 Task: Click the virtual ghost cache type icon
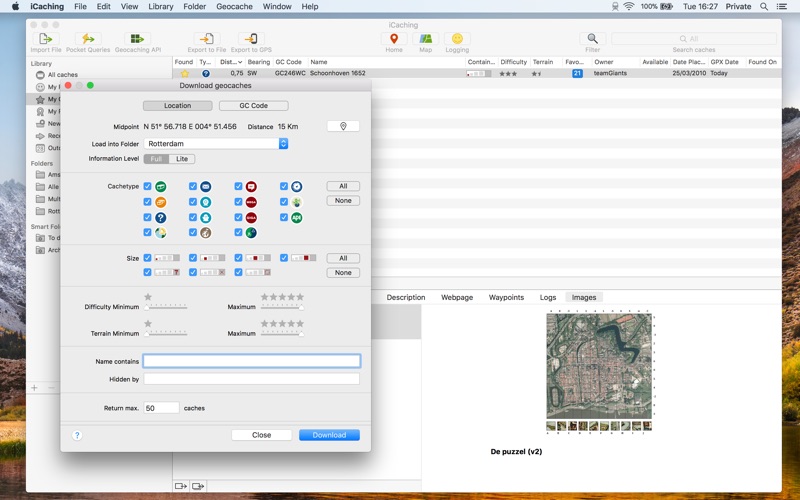(x=206, y=217)
